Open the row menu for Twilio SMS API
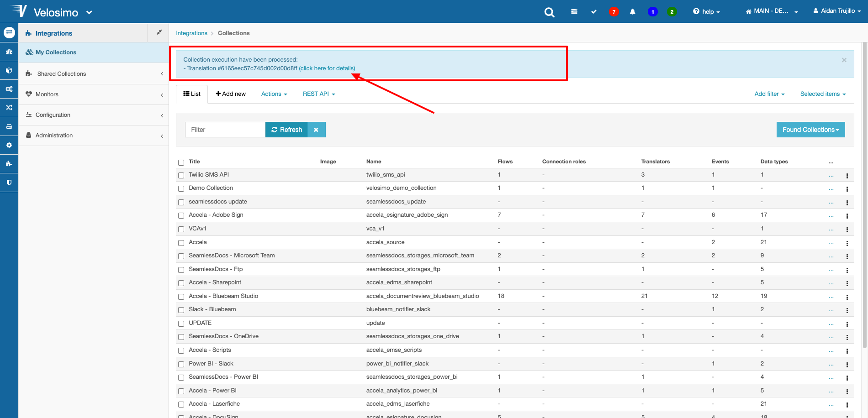 [x=847, y=176]
